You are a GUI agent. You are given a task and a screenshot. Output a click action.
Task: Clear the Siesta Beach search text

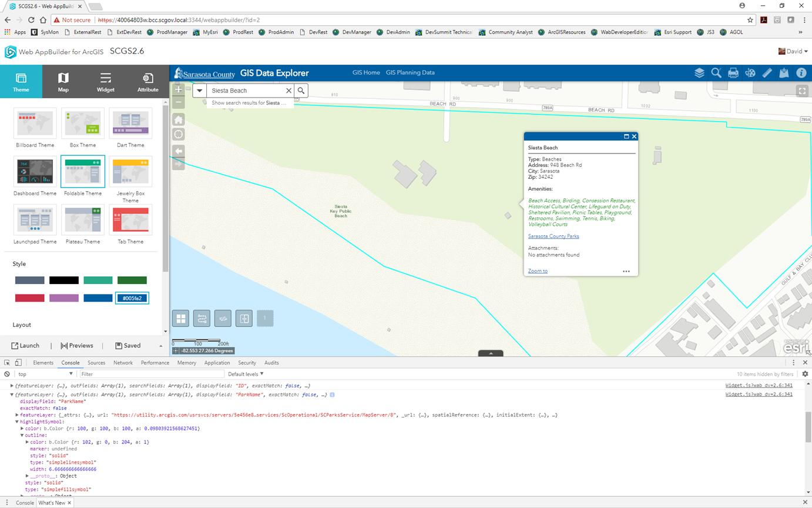(288, 91)
